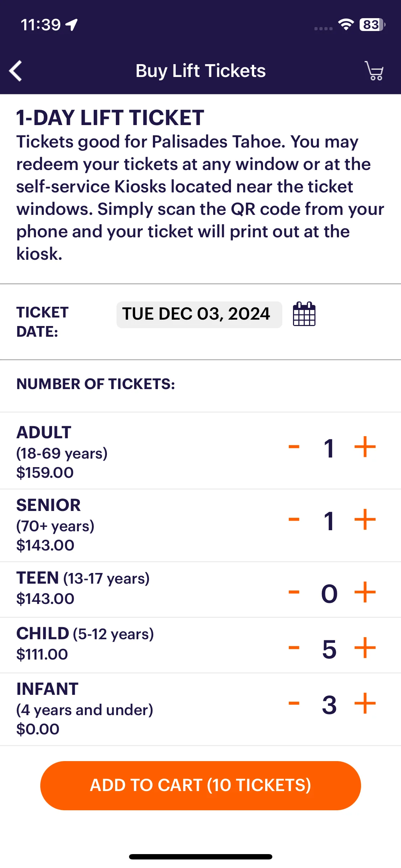Tap the home indicator bar at bottom
The image size is (401, 868).
pos(201,857)
